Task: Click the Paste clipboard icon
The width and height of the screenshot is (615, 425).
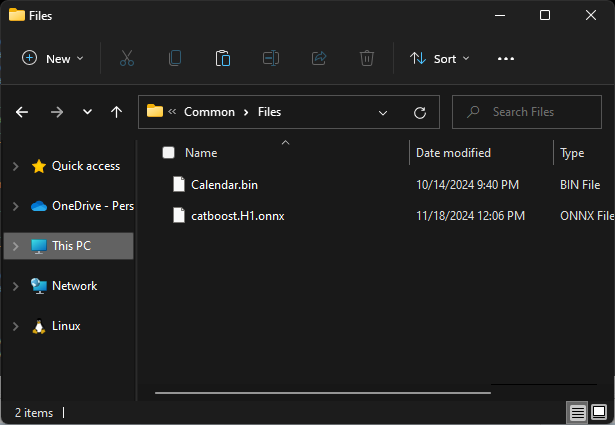Action: (x=223, y=59)
